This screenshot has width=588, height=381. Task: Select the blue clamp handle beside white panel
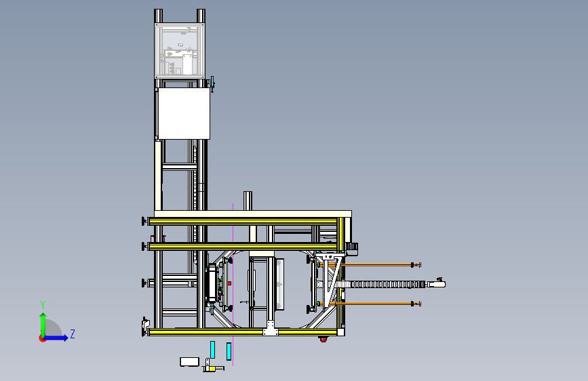pos(212,83)
